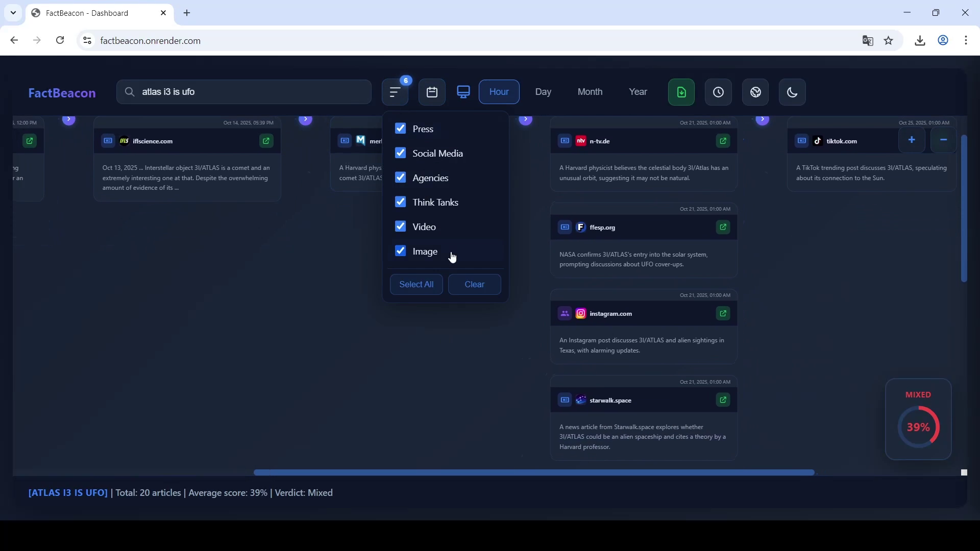Uncheck the Think Tanks checkbox
980x551 pixels.
coord(401,202)
